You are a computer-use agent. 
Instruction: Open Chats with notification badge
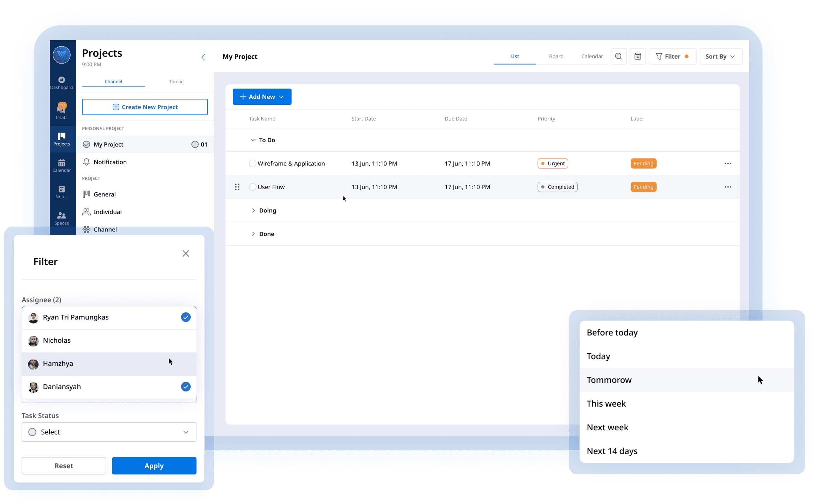(x=61, y=111)
